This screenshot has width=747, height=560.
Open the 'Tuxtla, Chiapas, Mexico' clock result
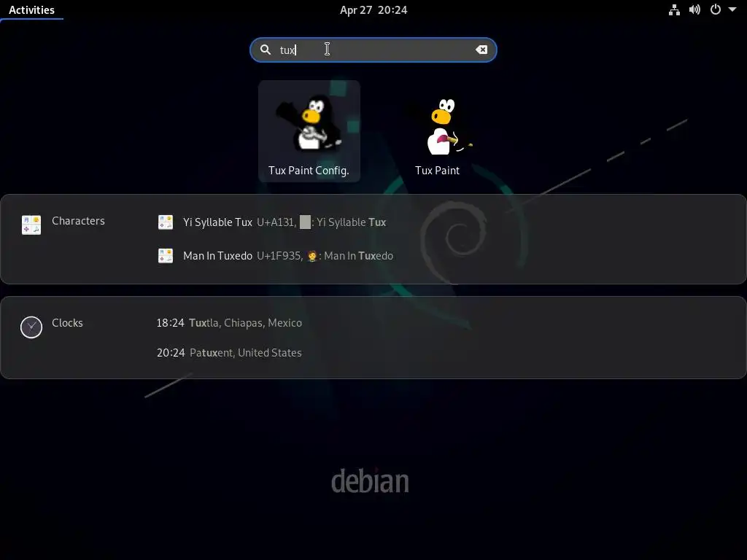(x=229, y=323)
